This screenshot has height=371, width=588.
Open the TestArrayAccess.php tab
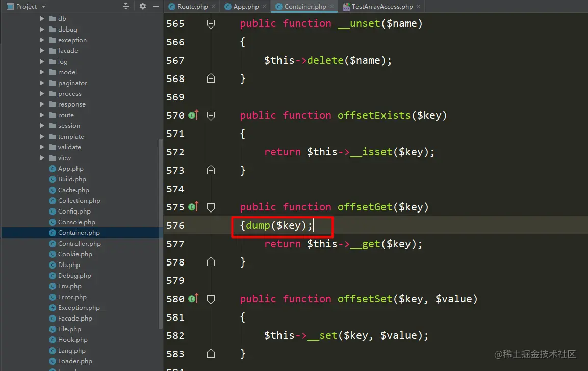coord(382,7)
